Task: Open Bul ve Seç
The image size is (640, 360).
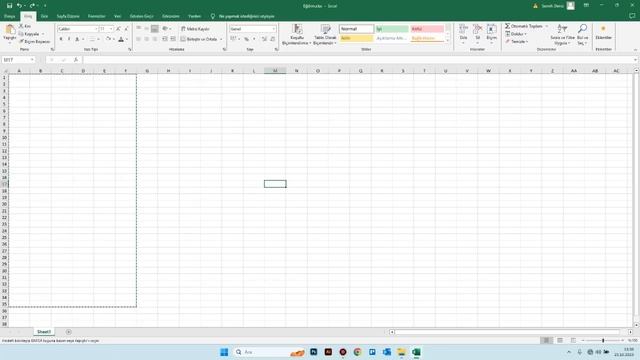Action: [582, 34]
